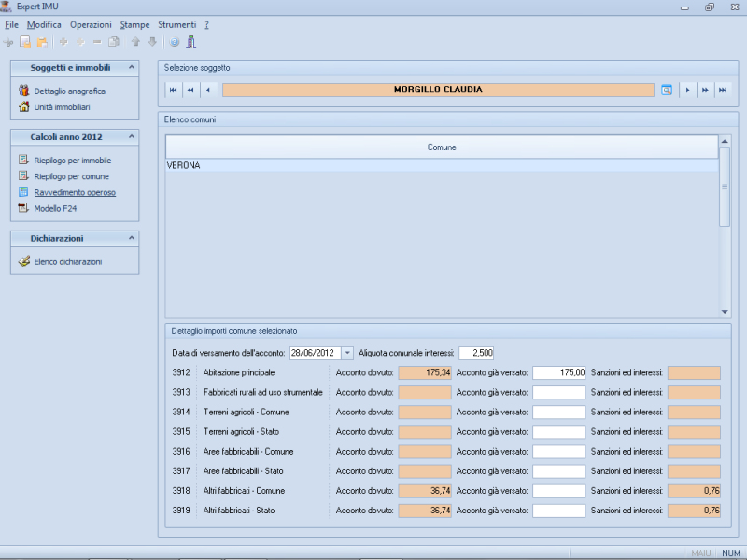747x560 pixels.
Task: Open Riepilogo per comune
Action: pyautogui.click(x=71, y=176)
